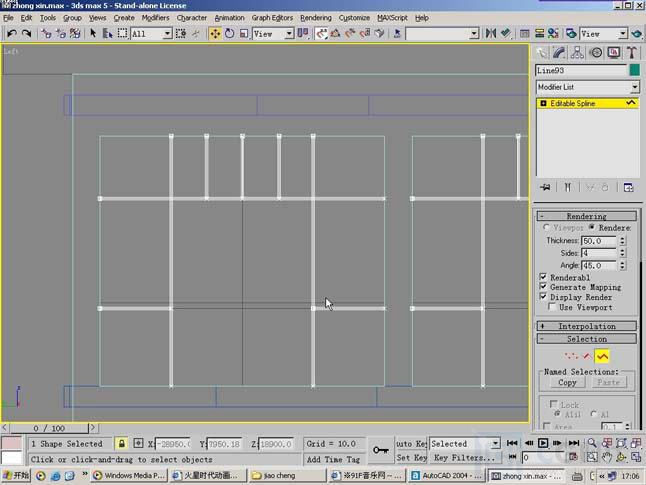Toggle the Area checkbox
Image resolution: width=646 pixels, height=485 pixels.
(547, 426)
